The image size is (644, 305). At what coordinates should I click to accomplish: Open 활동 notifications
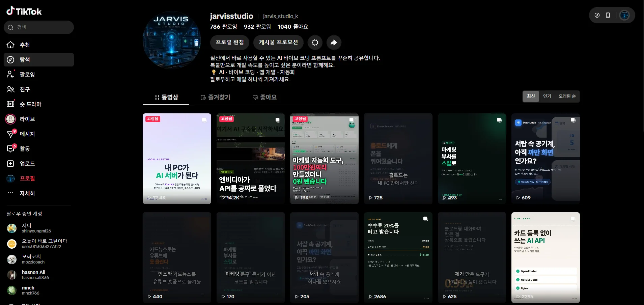[x=39, y=149]
